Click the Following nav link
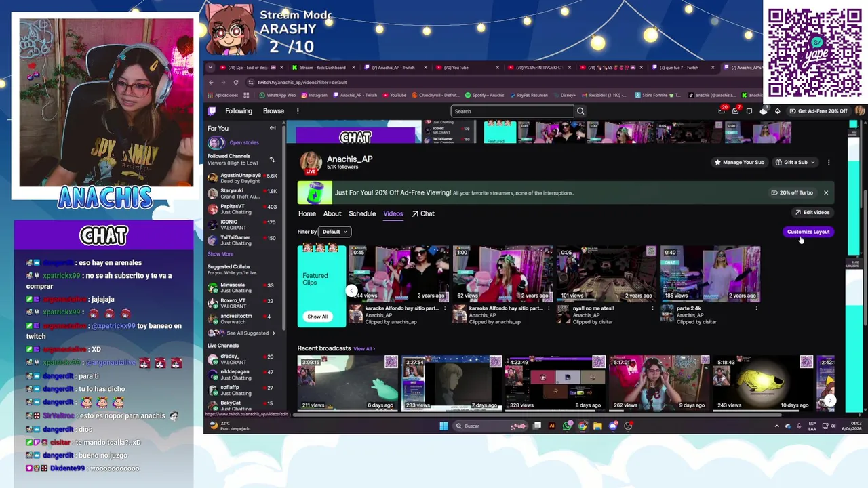Image resolution: width=868 pixels, height=488 pixels. click(x=239, y=111)
